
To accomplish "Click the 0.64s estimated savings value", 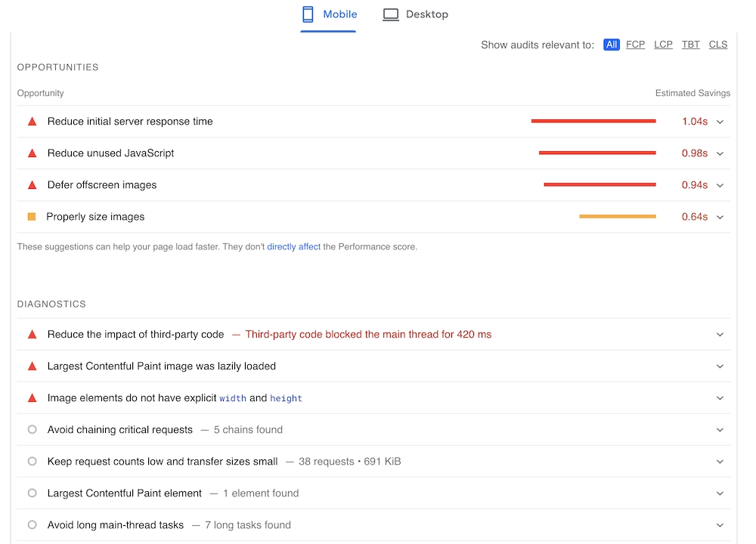I will 695,217.
